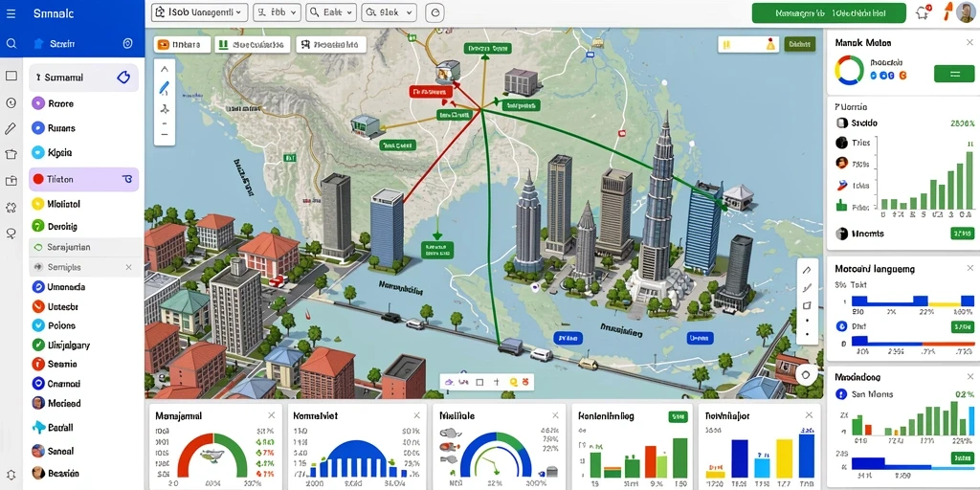Select the top pencil in the right map tools

coord(806,270)
